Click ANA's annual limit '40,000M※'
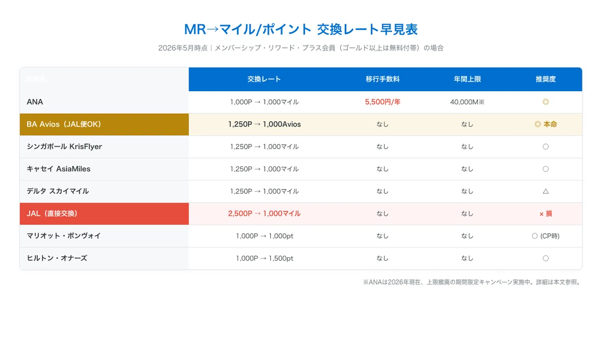Screen dimensions: 602x364 (x=468, y=102)
